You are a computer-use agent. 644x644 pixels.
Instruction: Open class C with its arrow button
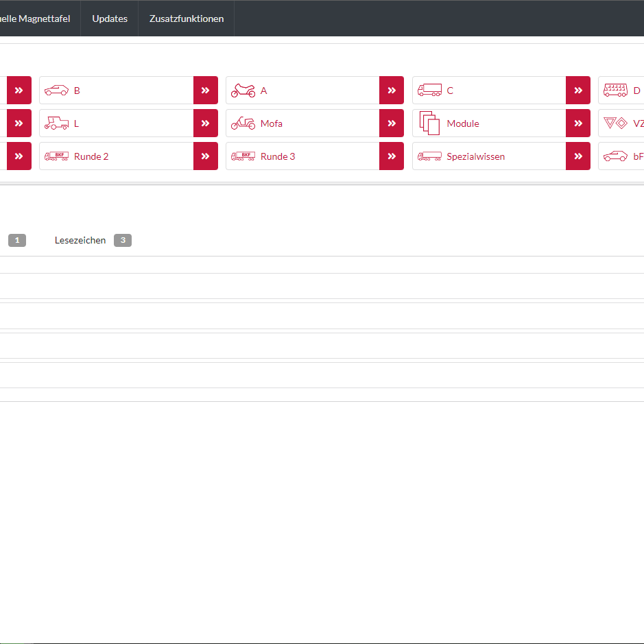(578, 91)
